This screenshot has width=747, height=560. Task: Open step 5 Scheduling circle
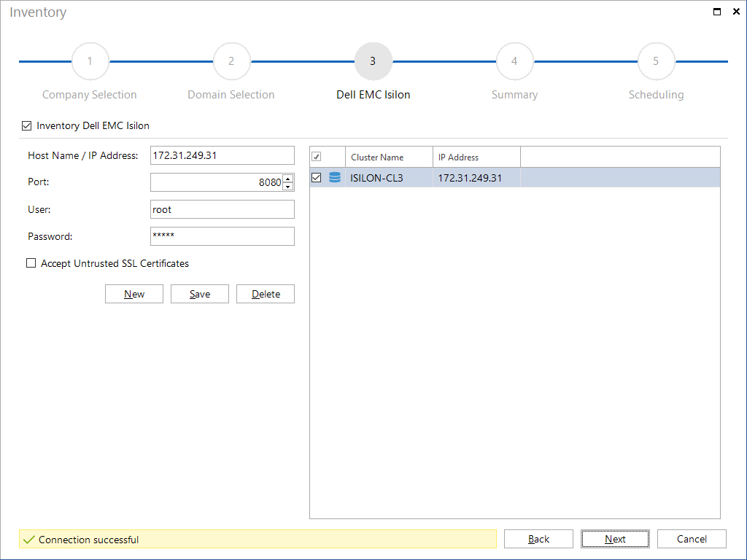point(656,61)
